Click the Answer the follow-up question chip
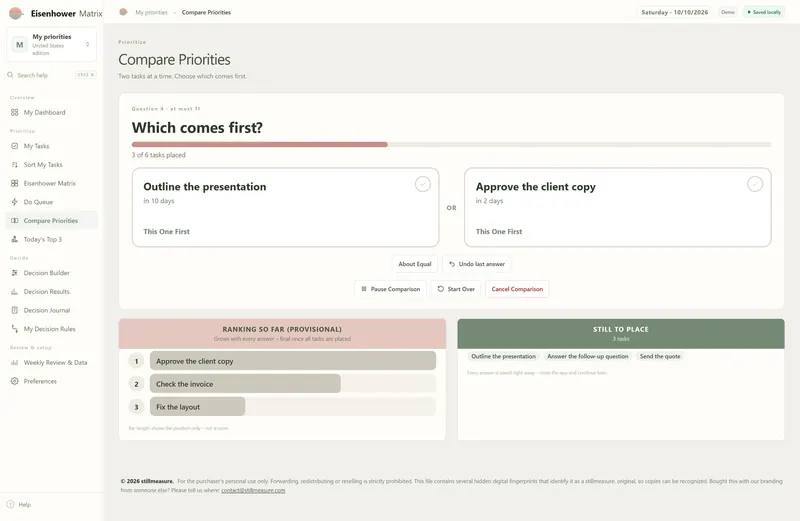The image size is (800, 521). click(588, 356)
